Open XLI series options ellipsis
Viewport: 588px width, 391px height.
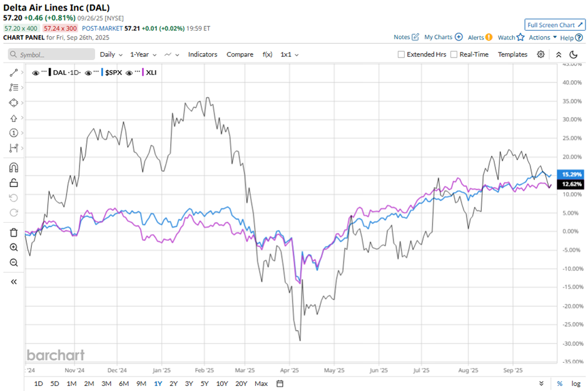(x=137, y=71)
